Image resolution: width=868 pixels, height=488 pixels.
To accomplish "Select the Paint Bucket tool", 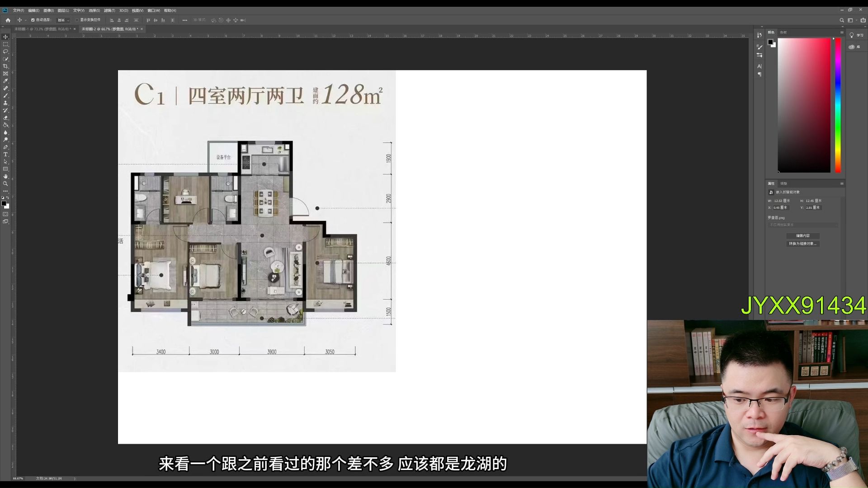I will (5, 125).
